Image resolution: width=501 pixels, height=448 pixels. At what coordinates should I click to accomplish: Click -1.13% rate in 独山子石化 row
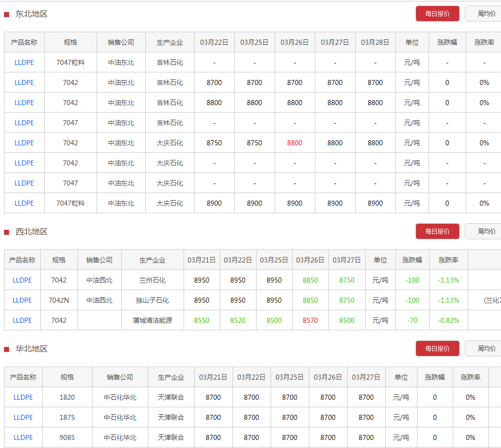coord(449,301)
